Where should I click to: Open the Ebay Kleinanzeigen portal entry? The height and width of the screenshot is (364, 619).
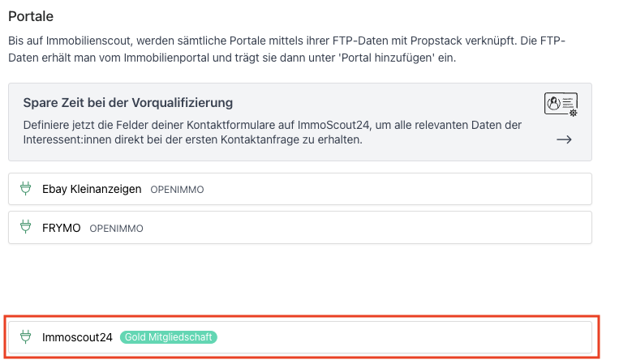[x=92, y=189]
